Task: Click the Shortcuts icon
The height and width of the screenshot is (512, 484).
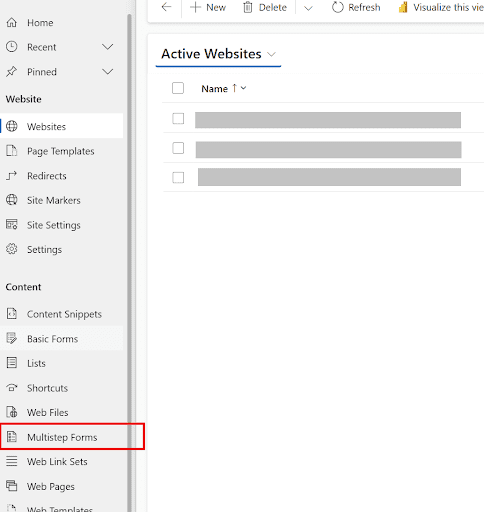Action: (12, 388)
